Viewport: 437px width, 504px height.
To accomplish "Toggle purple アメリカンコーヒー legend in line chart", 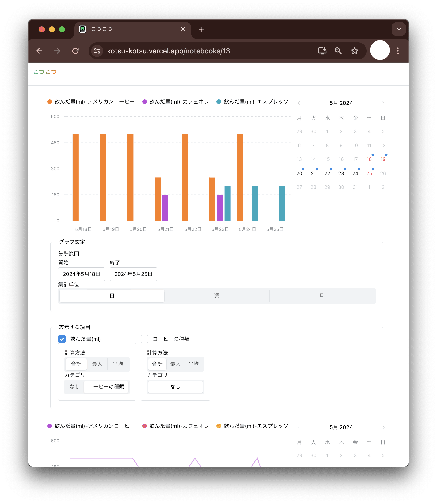I will pos(91,426).
